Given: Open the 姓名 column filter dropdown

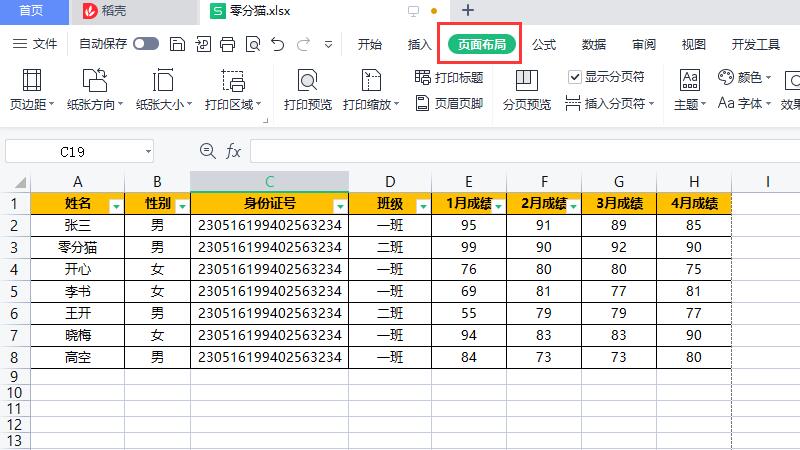Looking at the screenshot, I should pos(115,205).
